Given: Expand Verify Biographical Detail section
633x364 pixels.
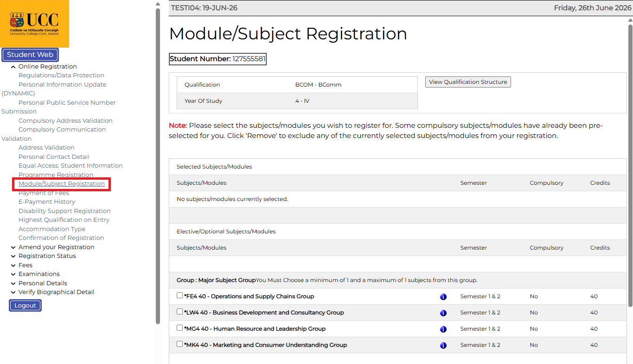Looking at the screenshot, I should (x=13, y=292).
